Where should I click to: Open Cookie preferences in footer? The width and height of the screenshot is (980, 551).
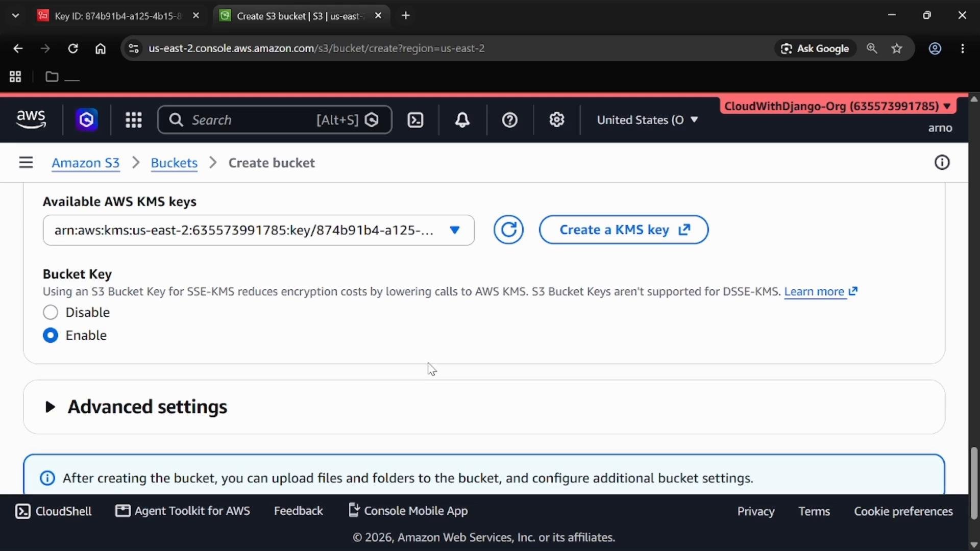(x=903, y=511)
